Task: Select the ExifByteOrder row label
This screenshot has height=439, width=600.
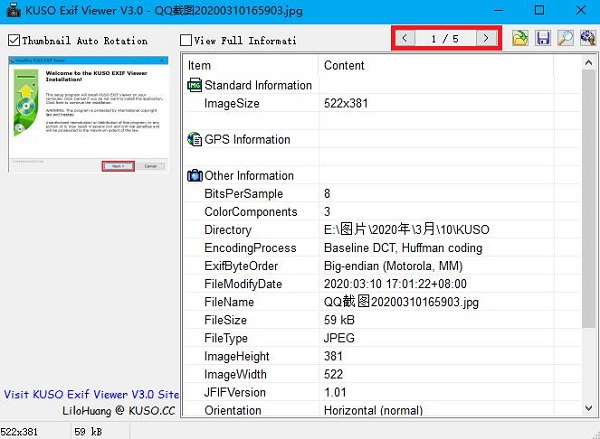Action: (x=241, y=266)
